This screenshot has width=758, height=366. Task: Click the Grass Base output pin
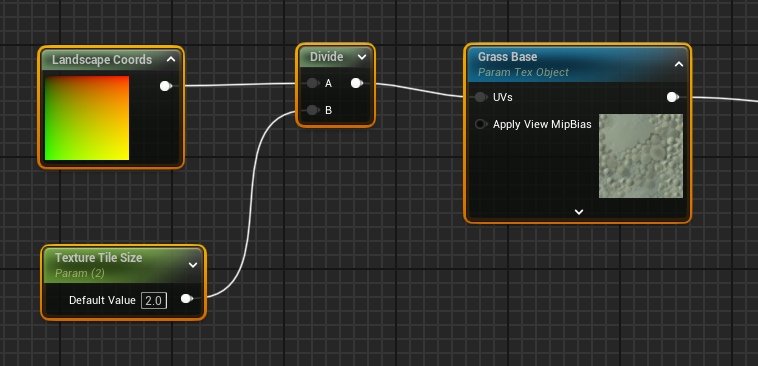(x=672, y=97)
